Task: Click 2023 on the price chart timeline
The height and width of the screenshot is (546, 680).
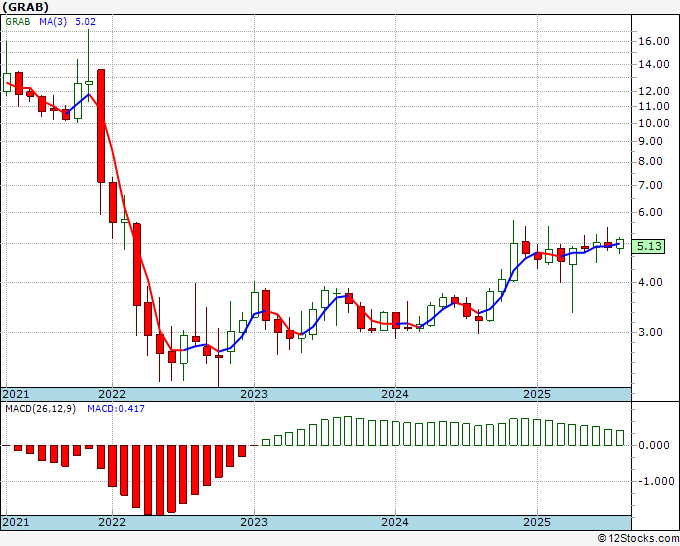Action: 254,394
